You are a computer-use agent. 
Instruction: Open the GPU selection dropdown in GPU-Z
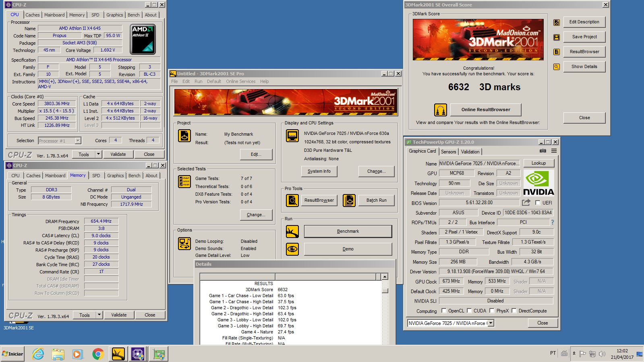coord(491,323)
